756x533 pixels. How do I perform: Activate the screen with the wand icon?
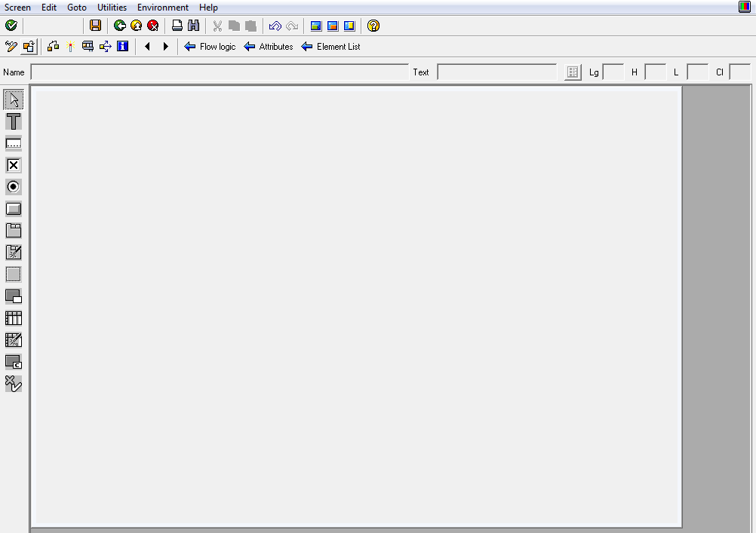70,46
